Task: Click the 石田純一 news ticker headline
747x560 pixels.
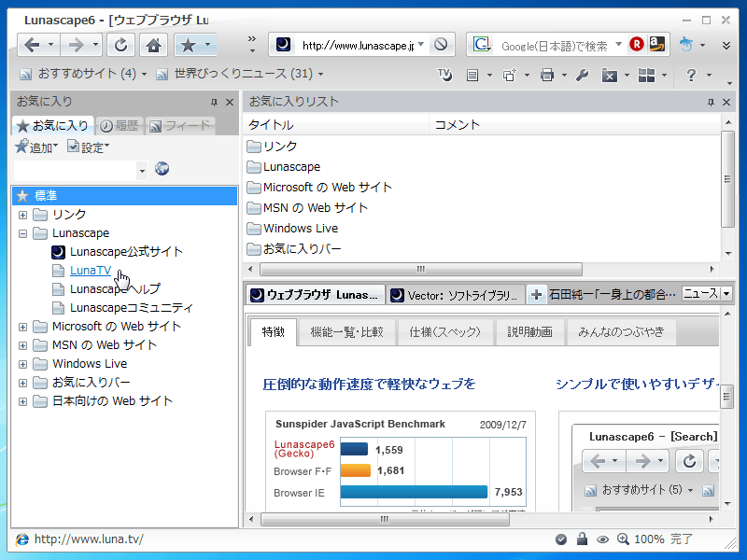Action: [x=613, y=295]
